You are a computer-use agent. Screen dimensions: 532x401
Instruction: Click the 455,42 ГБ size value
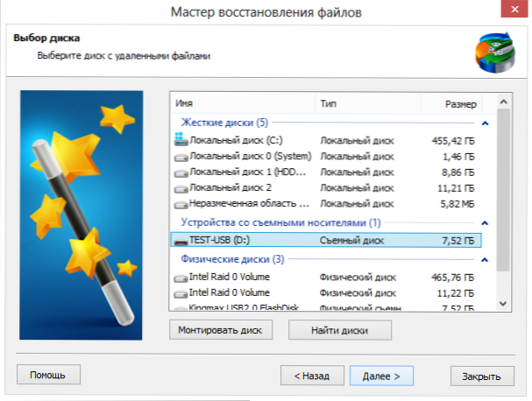[x=453, y=141]
